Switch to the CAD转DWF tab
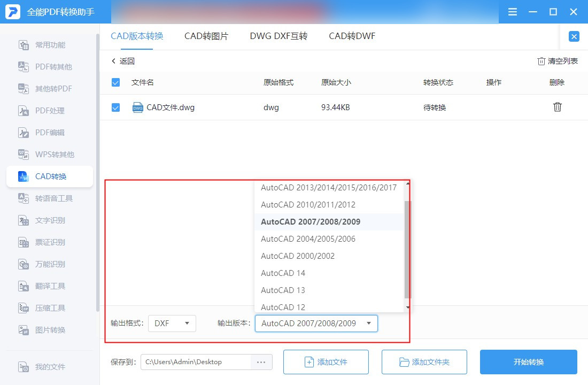 pyautogui.click(x=352, y=36)
